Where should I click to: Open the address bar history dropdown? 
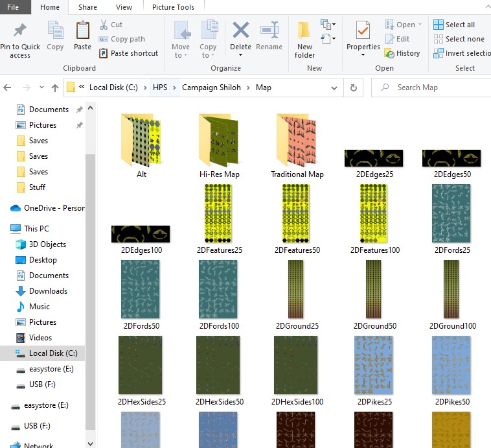(x=336, y=88)
